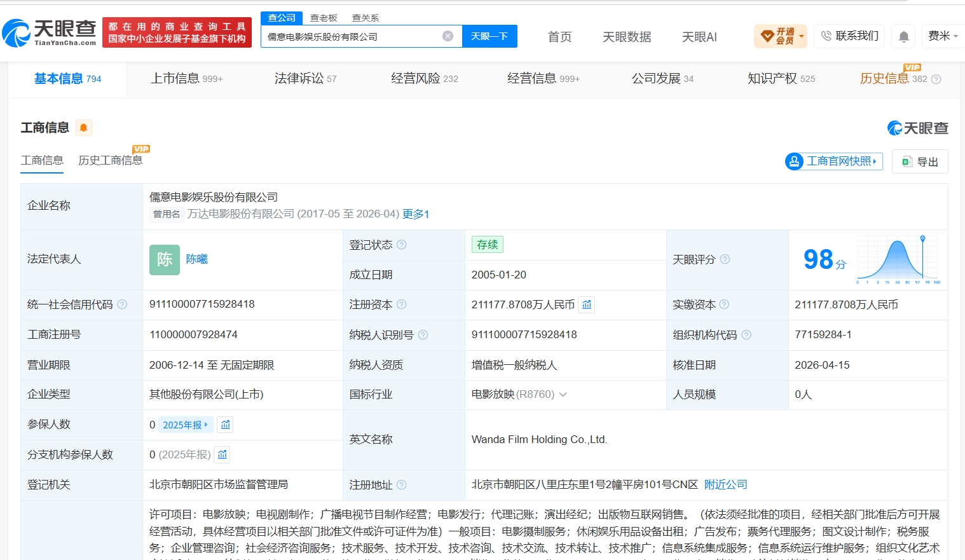Viewport: 965px width, 560px height.
Task: Click the user icon in 工商官网快照
Action: (794, 161)
